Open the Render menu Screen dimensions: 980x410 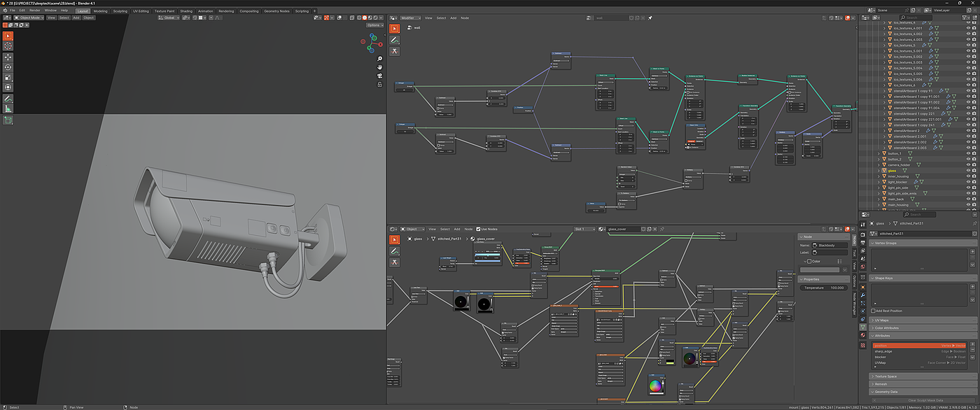tap(34, 10)
